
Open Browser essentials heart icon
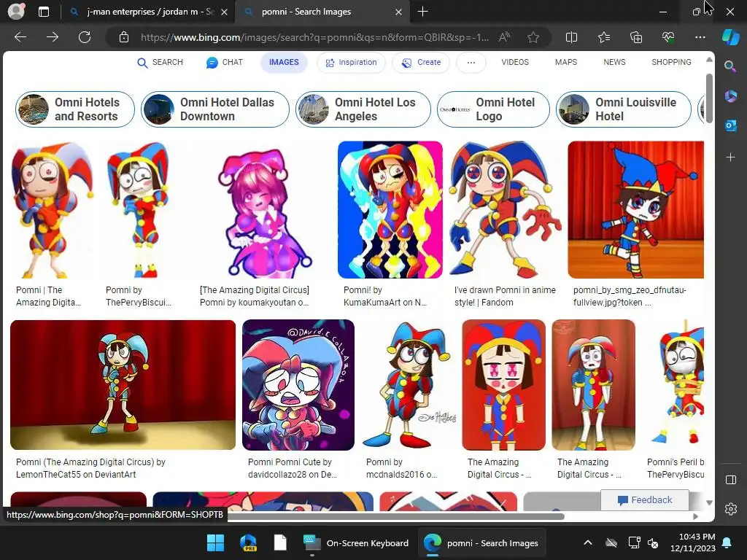pyautogui.click(x=668, y=37)
